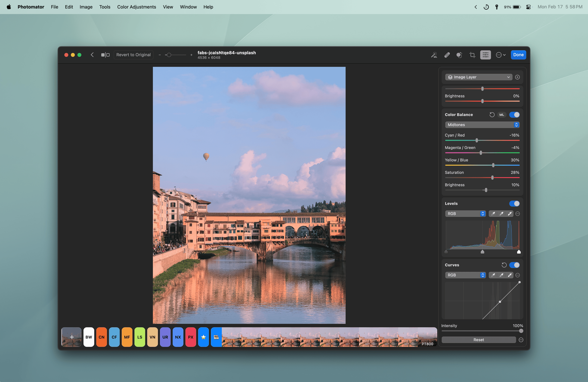Screen dimensions: 588x382
Task: Toggle Color Balance adjustment off
Action: (514, 115)
